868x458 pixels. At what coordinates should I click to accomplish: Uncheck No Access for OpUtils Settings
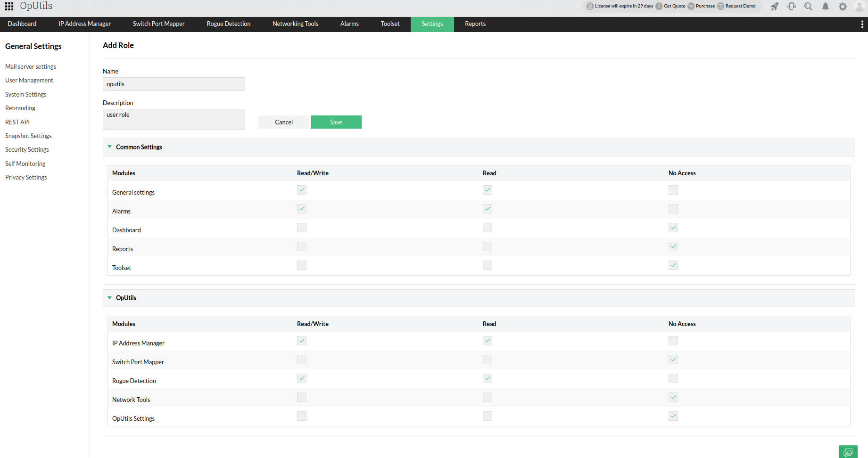click(x=673, y=416)
